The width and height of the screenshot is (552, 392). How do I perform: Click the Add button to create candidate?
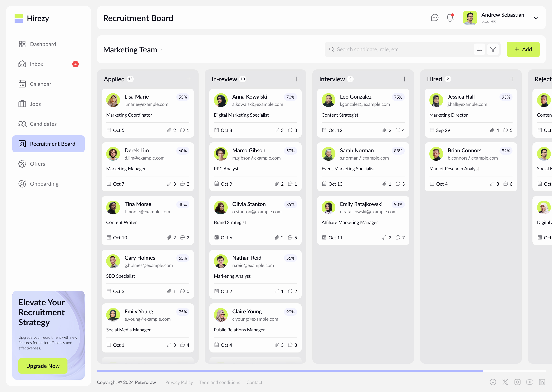(523, 49)
